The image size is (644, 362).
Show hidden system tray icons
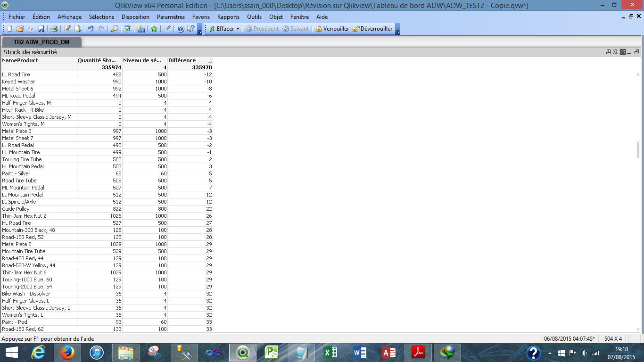(x=550, y=353)
